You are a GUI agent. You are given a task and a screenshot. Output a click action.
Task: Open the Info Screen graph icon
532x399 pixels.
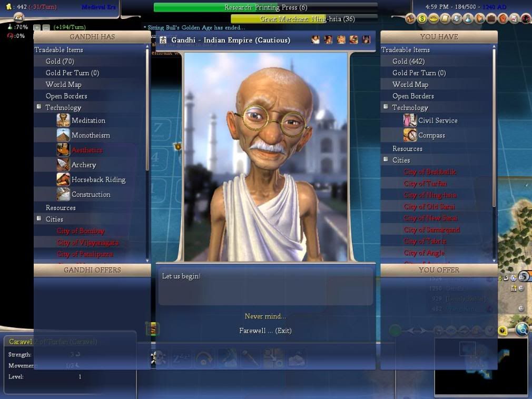(515, 18)
